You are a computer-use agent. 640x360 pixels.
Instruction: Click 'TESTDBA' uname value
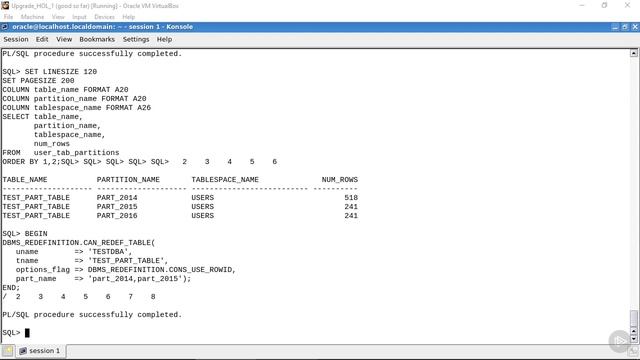pyautogui.click(x=108, y=251)
